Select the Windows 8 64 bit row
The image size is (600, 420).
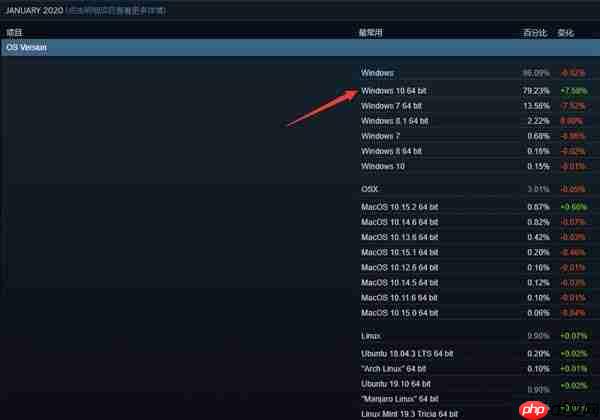tap(474, 151)
